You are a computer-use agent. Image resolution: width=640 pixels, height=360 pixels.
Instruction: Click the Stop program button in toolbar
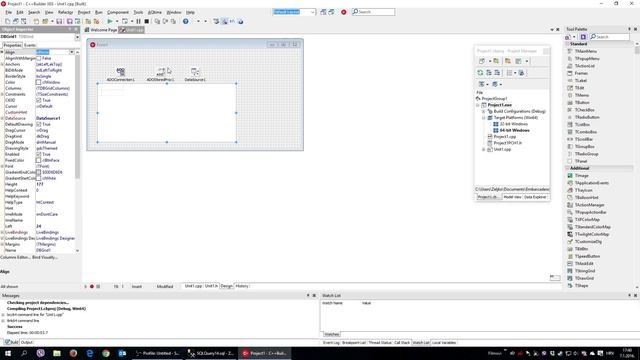tap(147, 21)
